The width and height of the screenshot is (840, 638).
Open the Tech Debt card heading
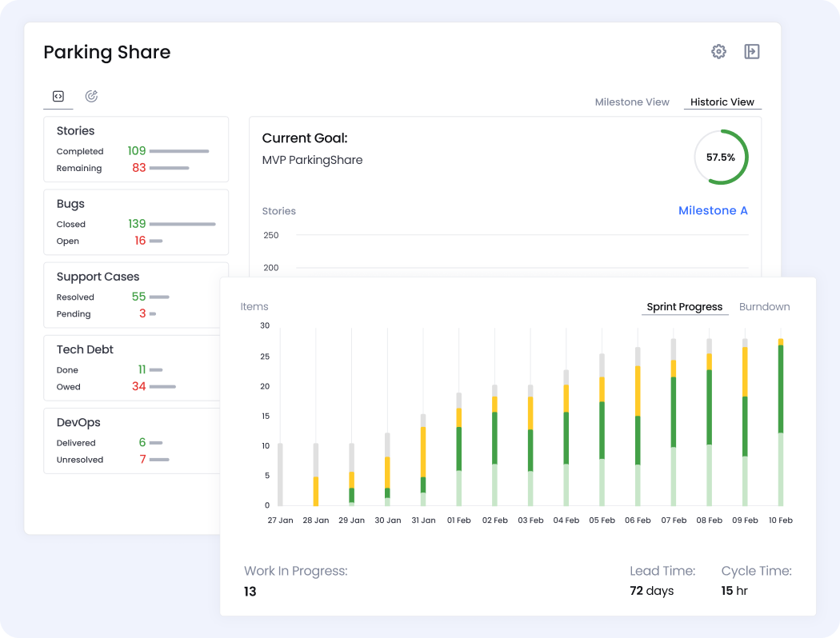click(85, 349)
